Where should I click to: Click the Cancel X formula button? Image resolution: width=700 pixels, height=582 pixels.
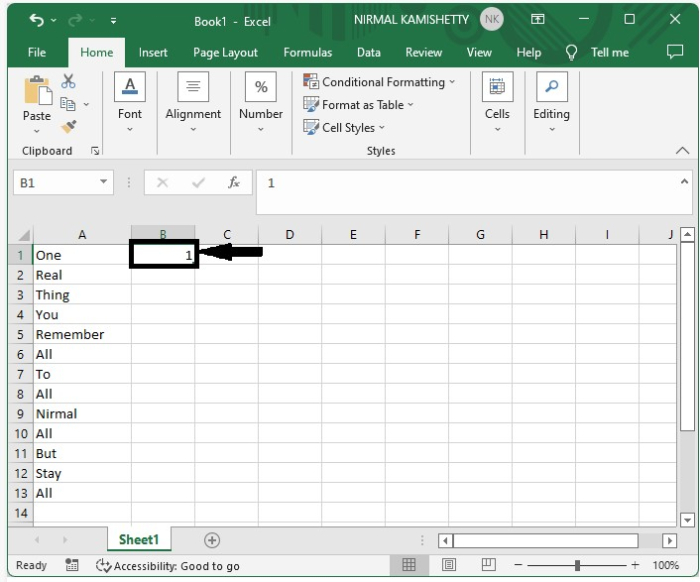tap(162, 183)
